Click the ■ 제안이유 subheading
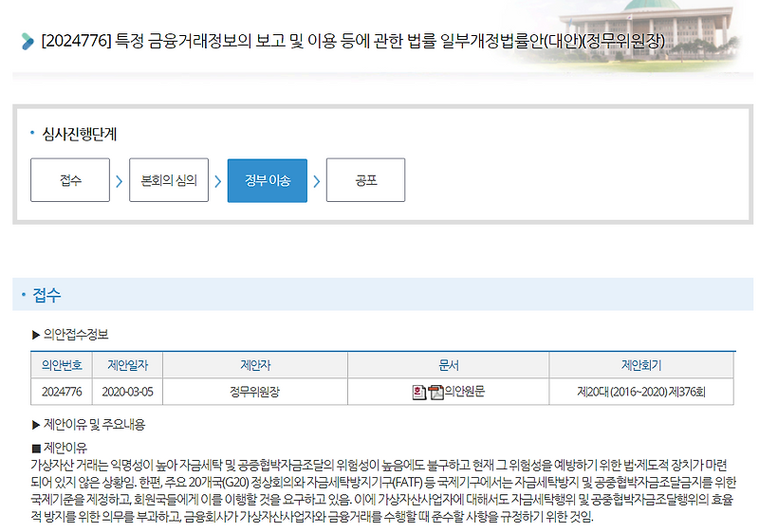 coord(59,448)
